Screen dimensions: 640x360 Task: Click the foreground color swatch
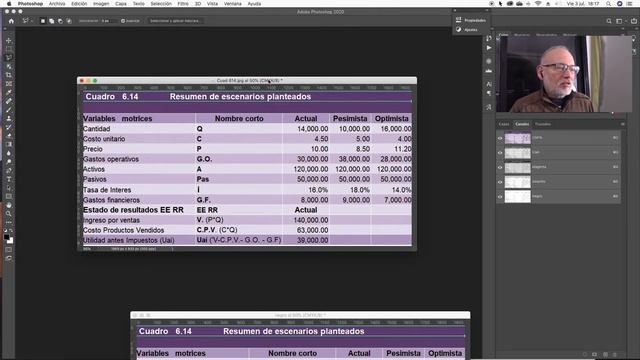click(x=7, y=237)
